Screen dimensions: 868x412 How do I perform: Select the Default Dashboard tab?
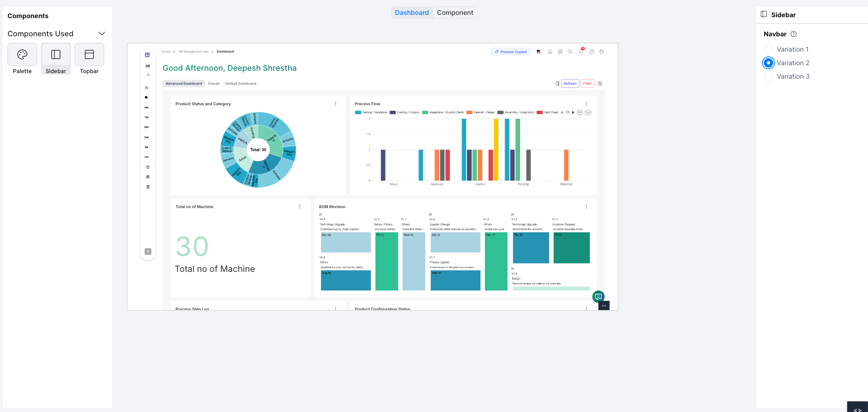240,84
